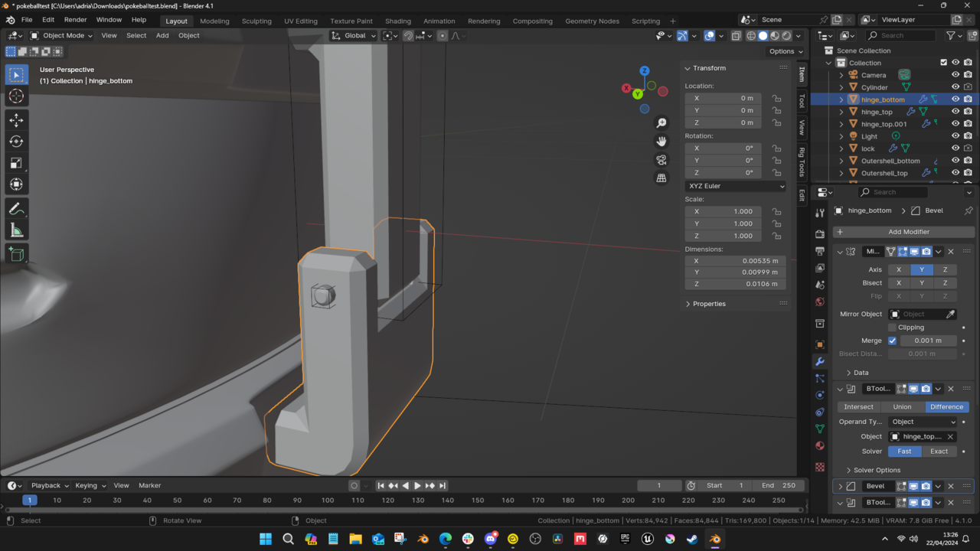Switch to orthographic grid view icon
This screenshot has height=551, width=980.
pyautogui.click(x=661, y=178)
